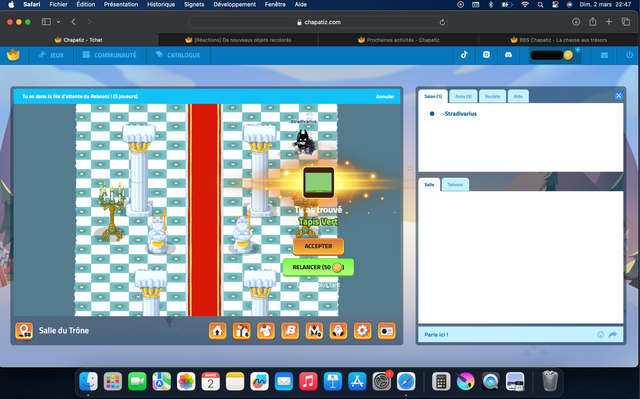Screen dimensions: 640x399
Task: Open the Signets menu
Action: coord(194,4)
